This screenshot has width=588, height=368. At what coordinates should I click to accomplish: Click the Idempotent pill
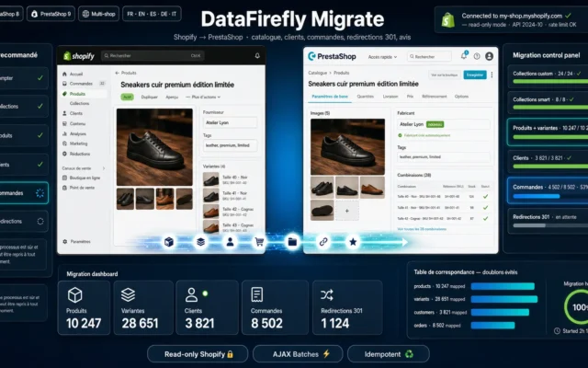388,354
